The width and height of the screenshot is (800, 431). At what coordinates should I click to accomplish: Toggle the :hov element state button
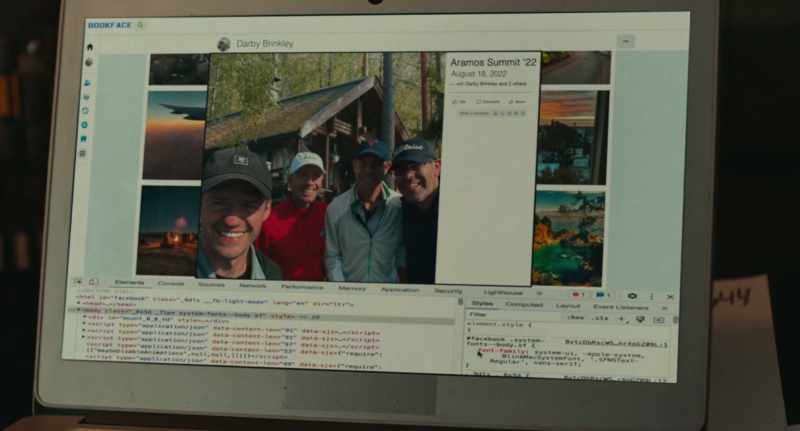[576, 317]
